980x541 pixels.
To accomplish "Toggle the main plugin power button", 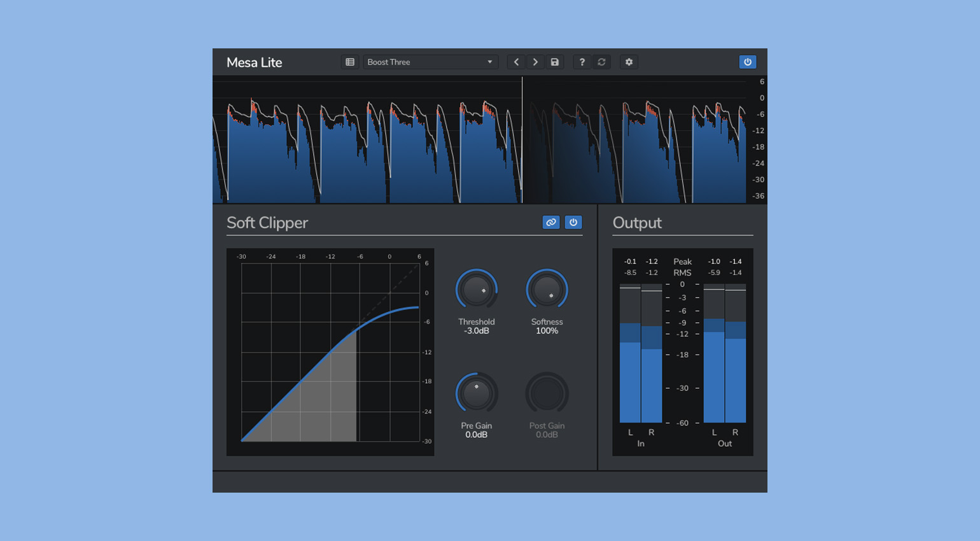I will (x=748, y=62).
